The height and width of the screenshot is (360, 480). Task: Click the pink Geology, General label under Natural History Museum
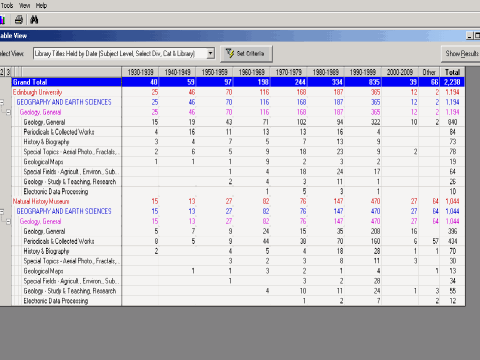[40, 221]
